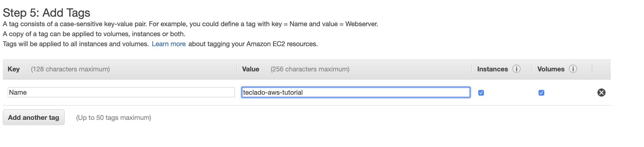Image resolution: width=644 pixels, height=147 pixels.
Task: Uncheck the Volumes checkbox for Name tag
Action: (541, 93)
